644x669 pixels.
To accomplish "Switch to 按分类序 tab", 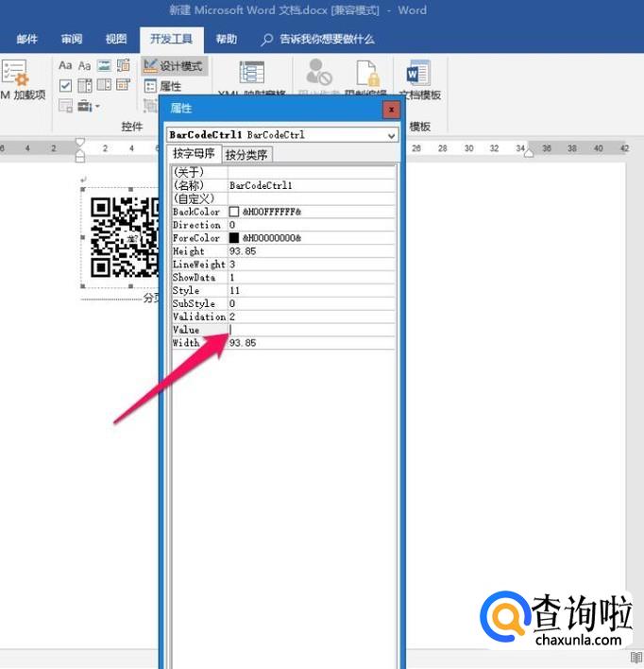I will 246,155.
